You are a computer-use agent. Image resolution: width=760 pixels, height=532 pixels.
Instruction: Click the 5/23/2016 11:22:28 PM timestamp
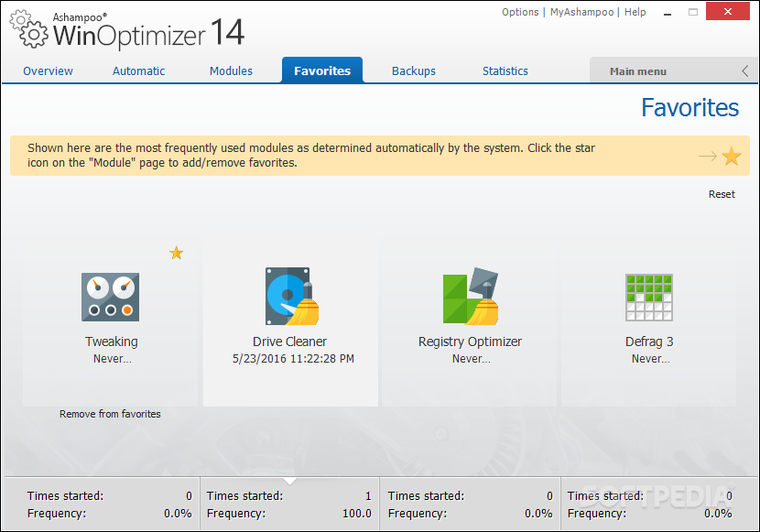tap(293, 359)
